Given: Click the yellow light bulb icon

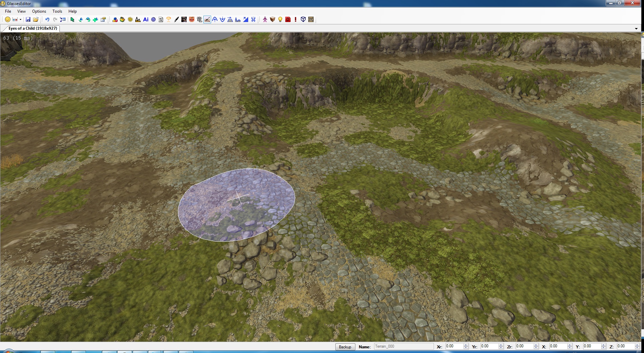Looking at the screenshot, I should pyautogui.click(x=280, y=20).
